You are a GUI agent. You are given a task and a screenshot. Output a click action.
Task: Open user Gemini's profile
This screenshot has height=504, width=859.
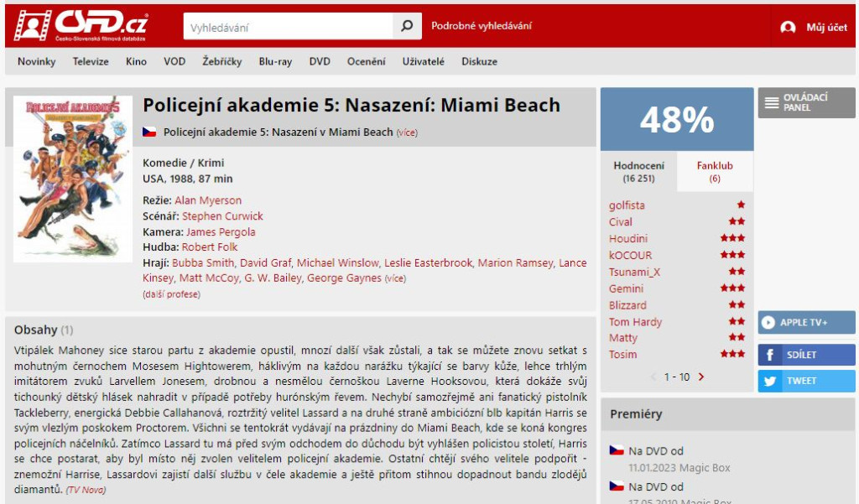(626, 288)
